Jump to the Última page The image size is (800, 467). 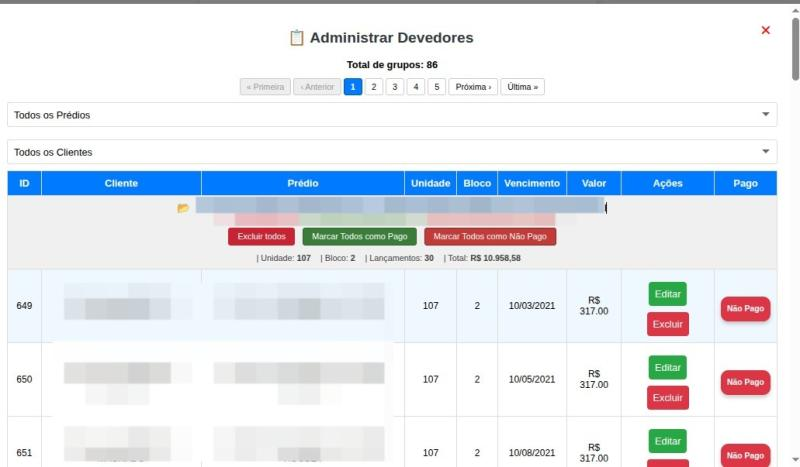[522, 87]
